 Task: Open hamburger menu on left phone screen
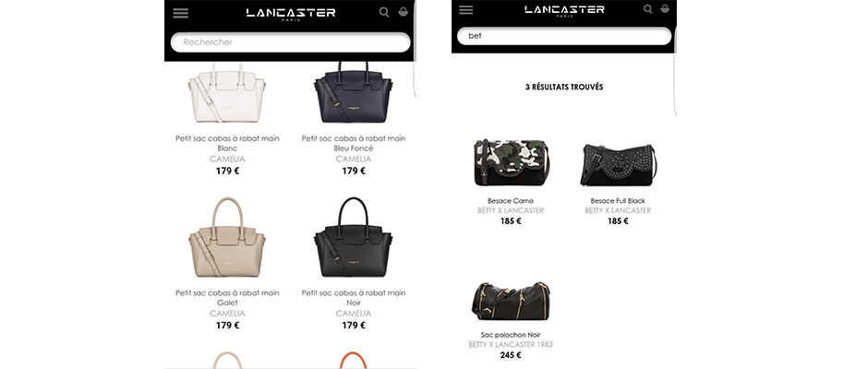(x=180, y=13)
